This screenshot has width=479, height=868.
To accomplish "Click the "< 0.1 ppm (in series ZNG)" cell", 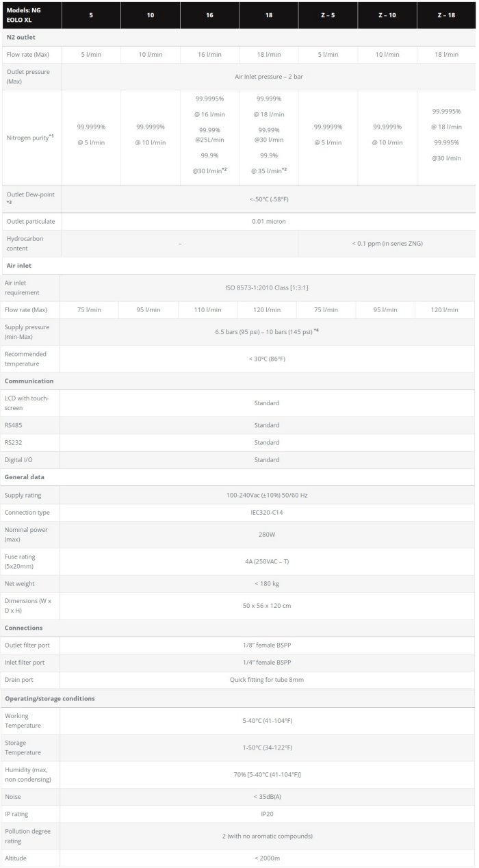I will (x=387, y=243).
